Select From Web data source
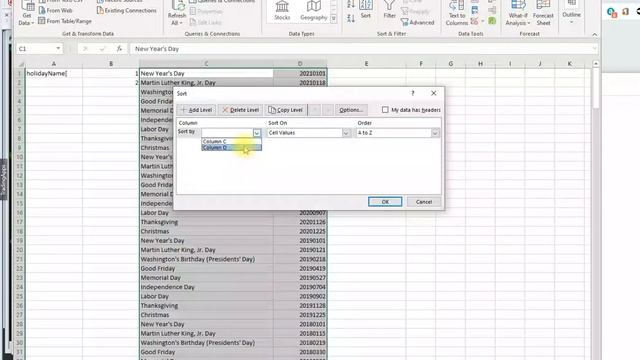 click(x=55, y=10)
